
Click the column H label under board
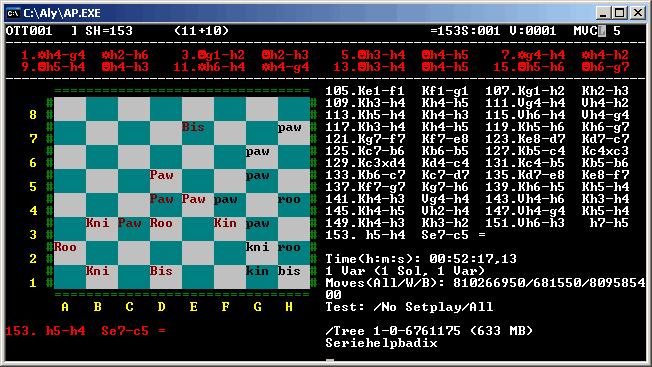289,307
